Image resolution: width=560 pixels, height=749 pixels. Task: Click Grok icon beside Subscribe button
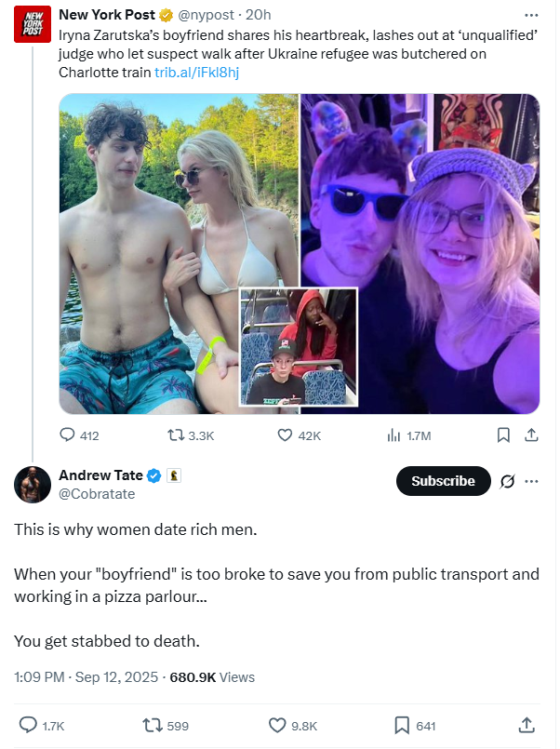point(507,482)
